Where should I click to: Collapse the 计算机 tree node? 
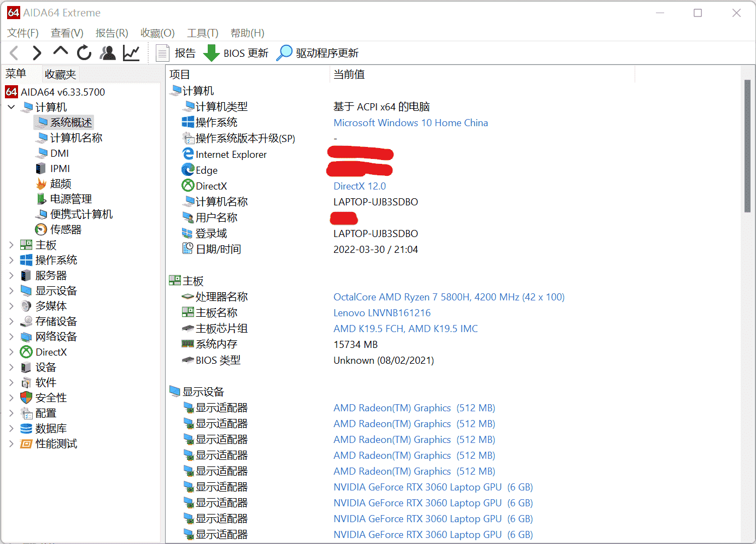pos(11,107)
